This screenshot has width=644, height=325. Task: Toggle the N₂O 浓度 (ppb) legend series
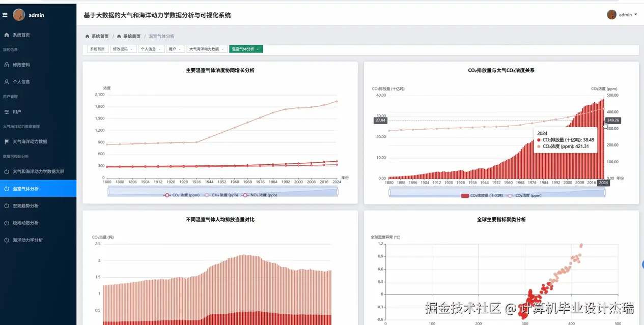260,195
